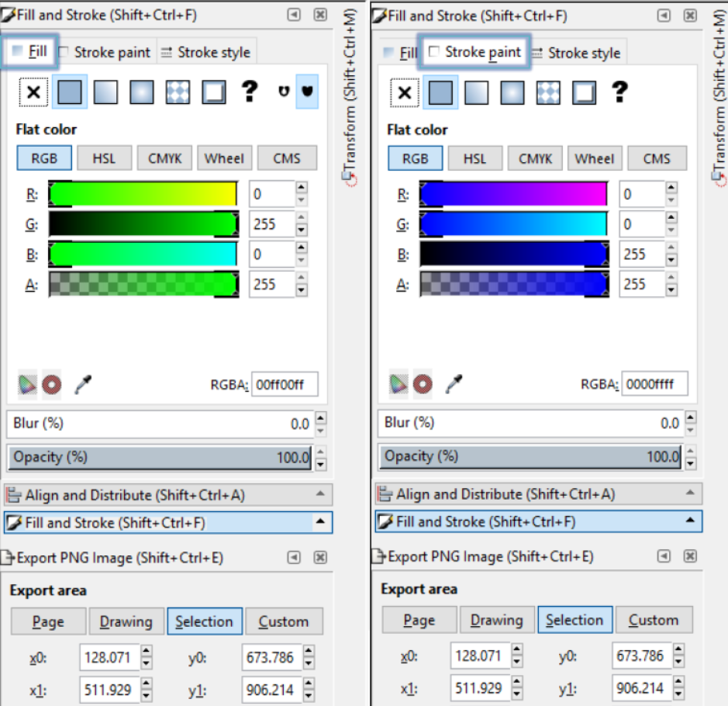Switch to Wheel mode in left panel
Viewport: 728px width, 706px height.
[x=224, y=158]
